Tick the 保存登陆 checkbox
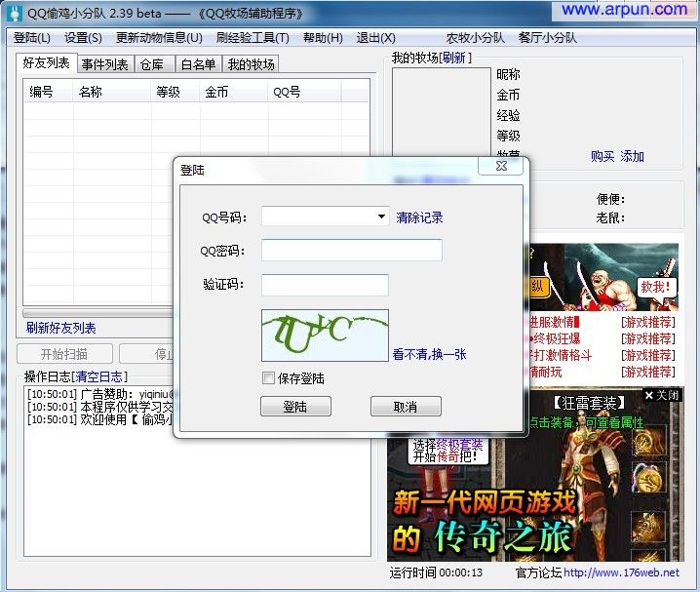The width and height of the screenshot is (700, 592). click(268, 378)
